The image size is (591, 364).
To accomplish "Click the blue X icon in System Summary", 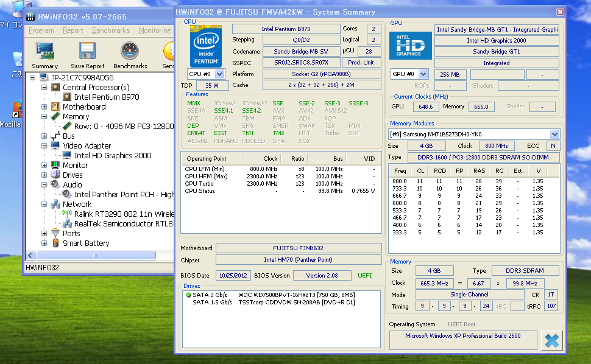I will (x=551, y=340).
